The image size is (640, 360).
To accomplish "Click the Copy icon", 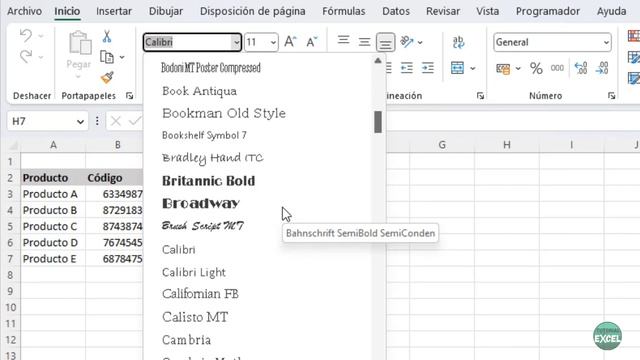I will (107, 57).
